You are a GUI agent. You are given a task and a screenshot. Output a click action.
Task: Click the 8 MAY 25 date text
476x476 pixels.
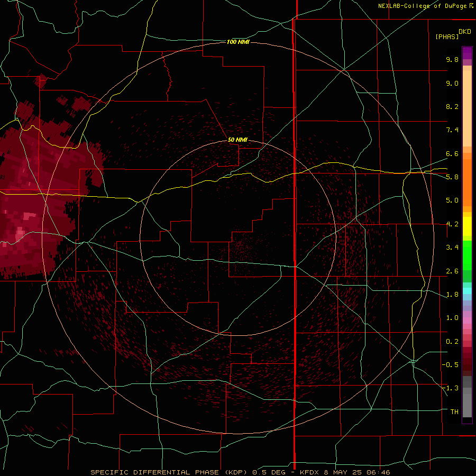[343, 472]
